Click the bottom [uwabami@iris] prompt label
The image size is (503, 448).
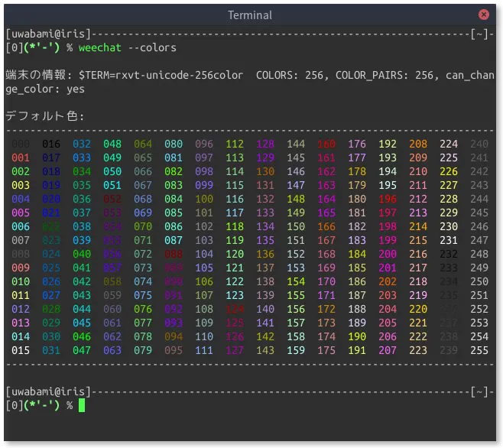[48, 391]
